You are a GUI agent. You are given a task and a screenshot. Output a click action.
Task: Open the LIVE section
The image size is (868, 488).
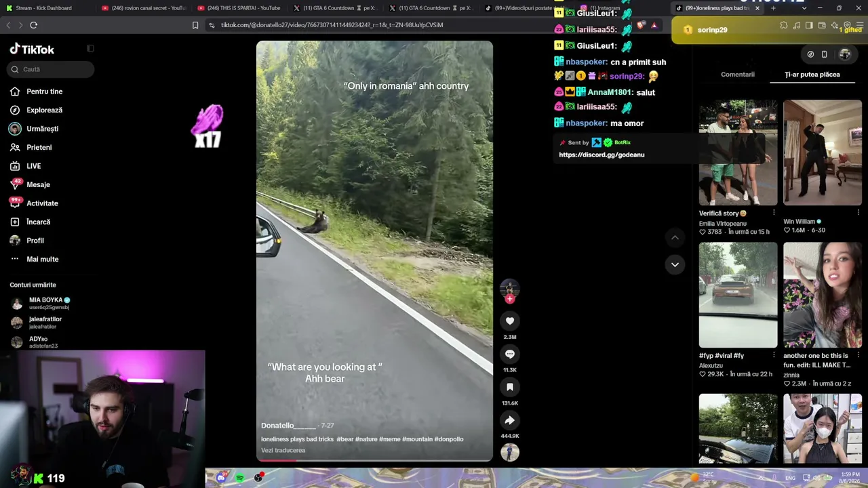(33, 166)
